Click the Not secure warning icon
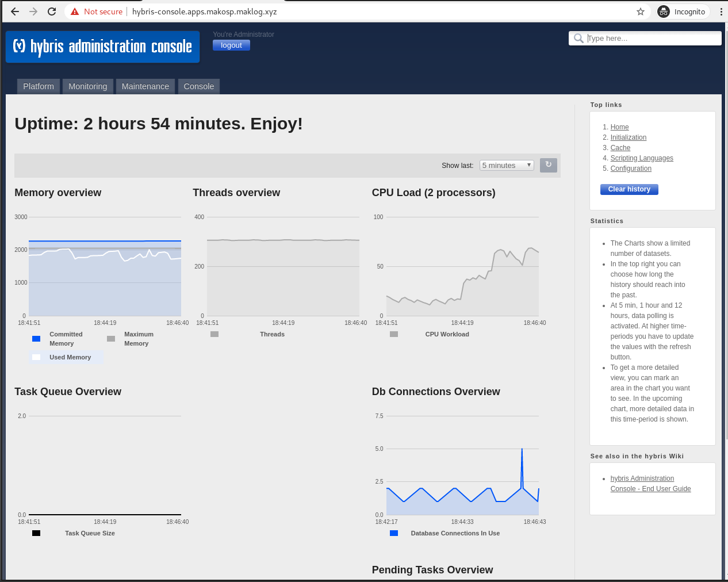Screen dimensions: 728x582 (75, 12)
